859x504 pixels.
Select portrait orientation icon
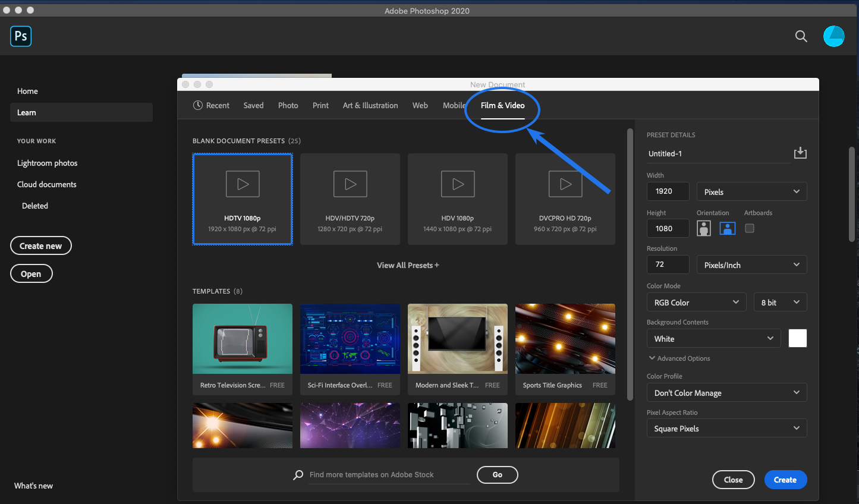point(704,228)
